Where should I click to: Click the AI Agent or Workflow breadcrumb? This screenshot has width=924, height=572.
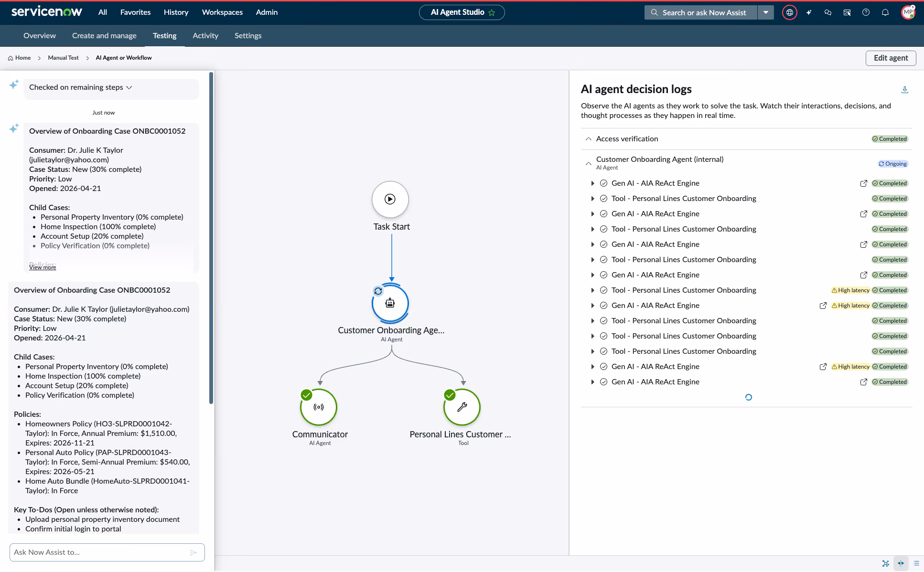click(x=124, y=58)
